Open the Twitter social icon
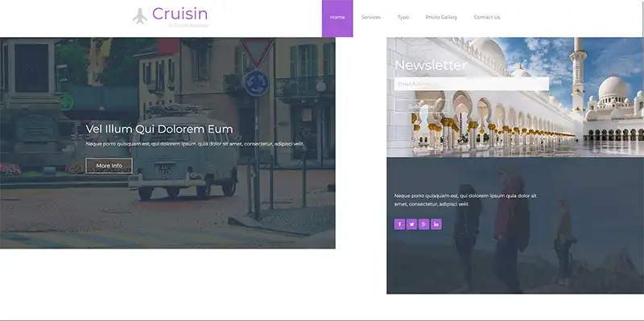The height and width of the screenshot is (321, 644). pos(411,224)
